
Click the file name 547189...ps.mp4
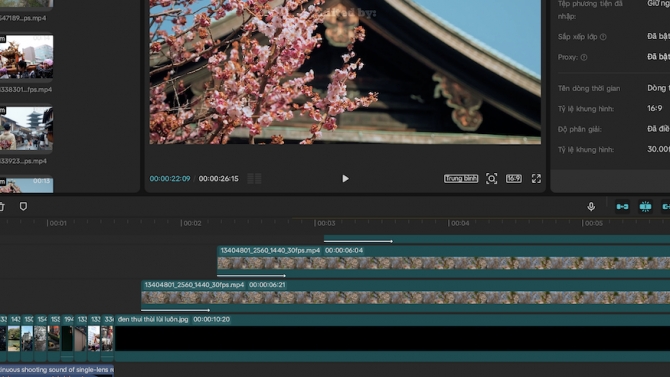pyautogui.click(x=23, y=18)
